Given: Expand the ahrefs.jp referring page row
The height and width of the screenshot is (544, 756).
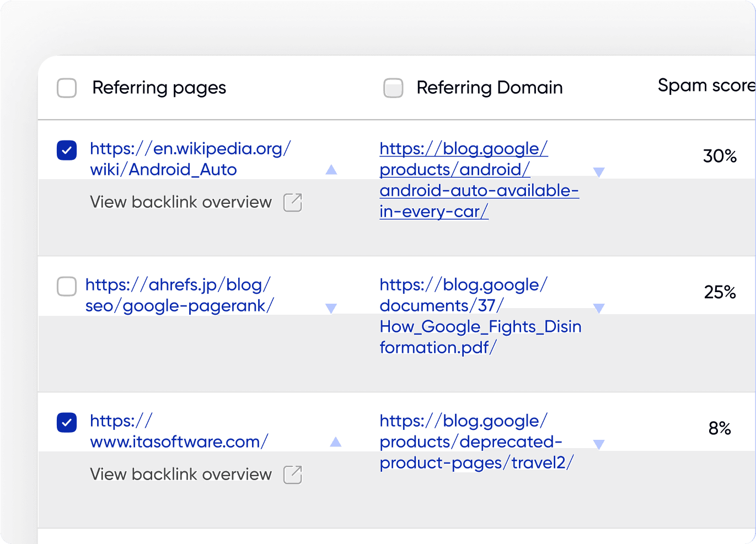Looking at the screenshot, I should tap(331, 308).
